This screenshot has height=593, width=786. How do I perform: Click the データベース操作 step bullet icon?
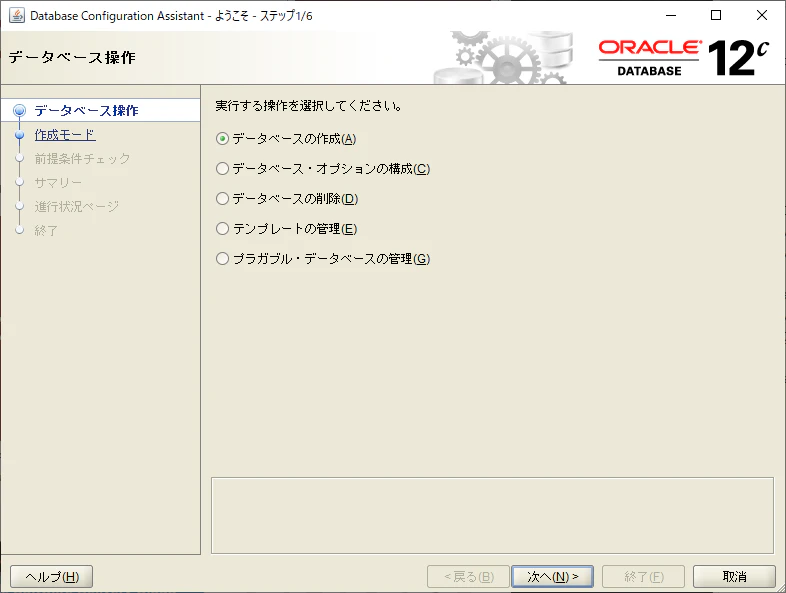tap(20, 110)
